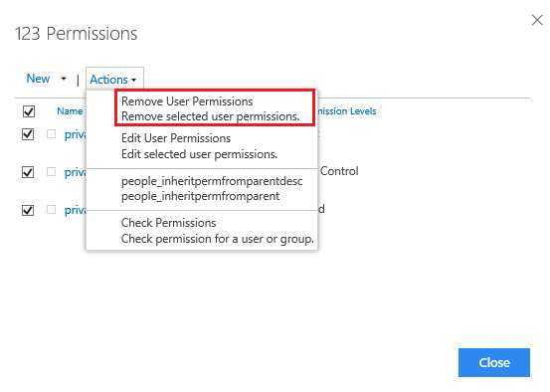Sort by Permission Levels column header

(x=346, y=111)
